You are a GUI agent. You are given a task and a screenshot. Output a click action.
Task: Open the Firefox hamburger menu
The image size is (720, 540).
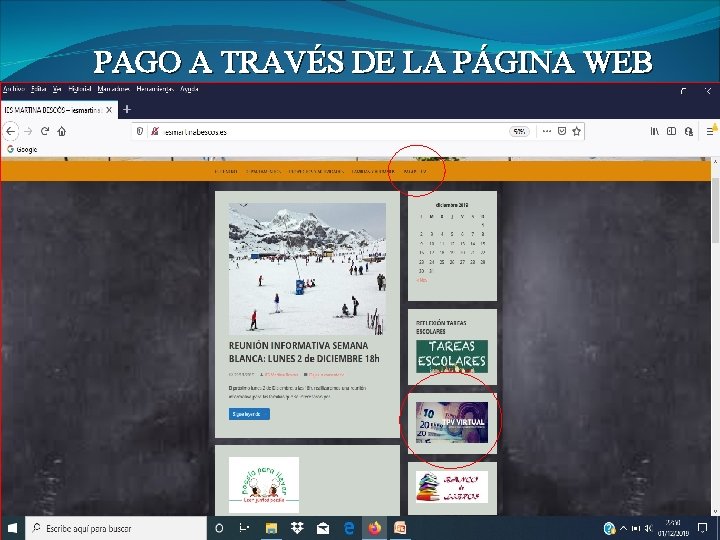coord(710,131)
